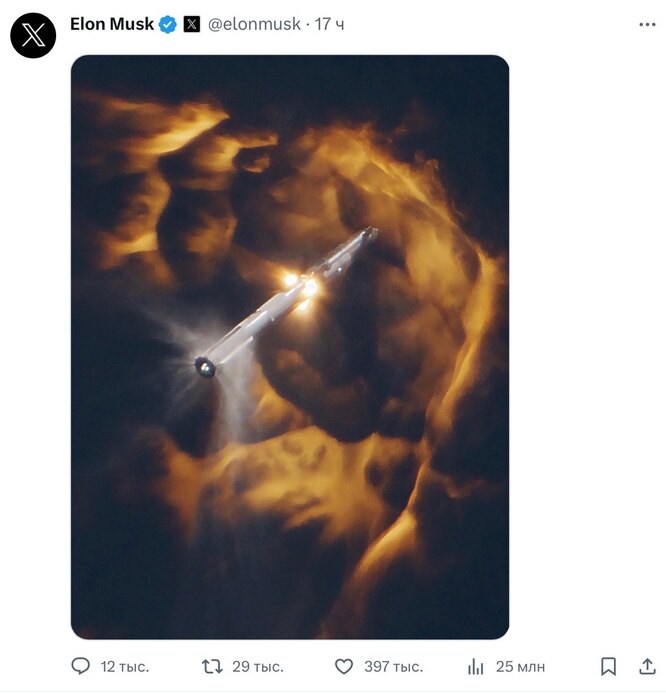Open the view analytics bar chart icon
This screenshot has width=666, height=694.
click(x=476, y=666)
